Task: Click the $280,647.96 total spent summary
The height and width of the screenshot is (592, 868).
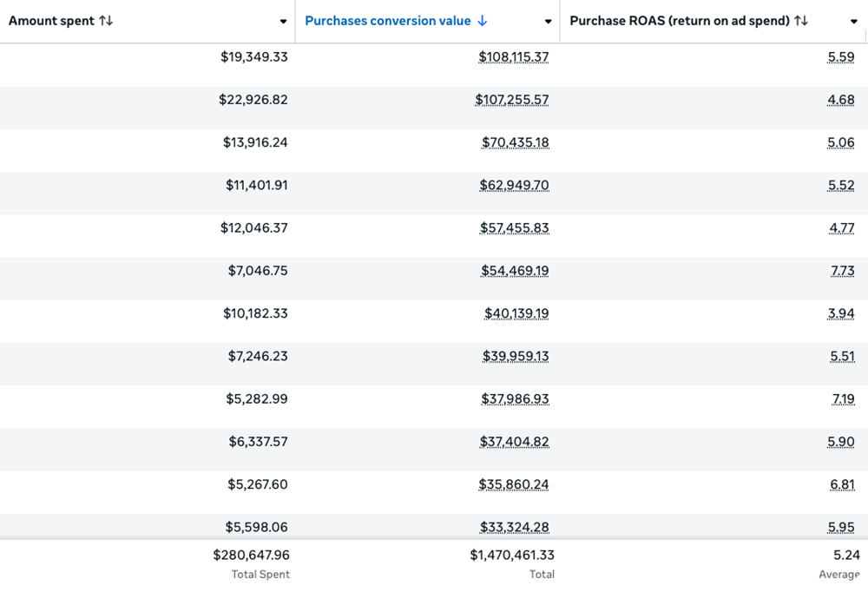Action: (251, 556)
